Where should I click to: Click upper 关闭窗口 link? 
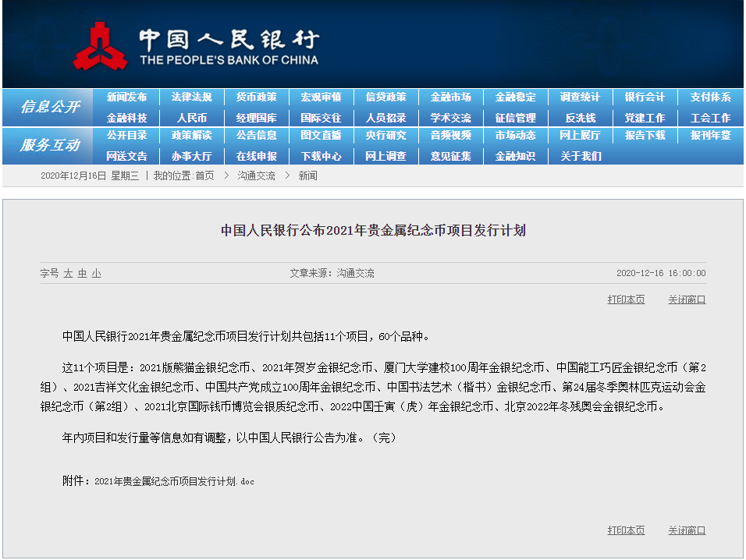[687, 299]
